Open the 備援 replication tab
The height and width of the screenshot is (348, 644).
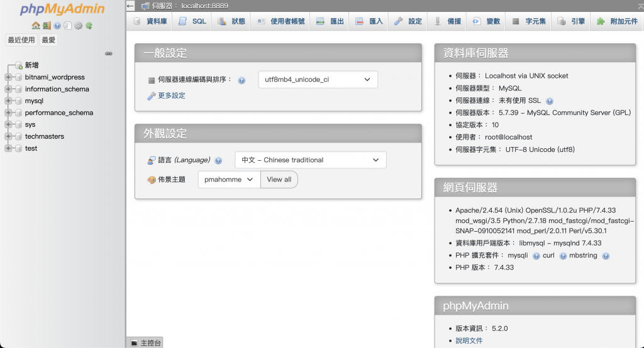coord(447,21)
